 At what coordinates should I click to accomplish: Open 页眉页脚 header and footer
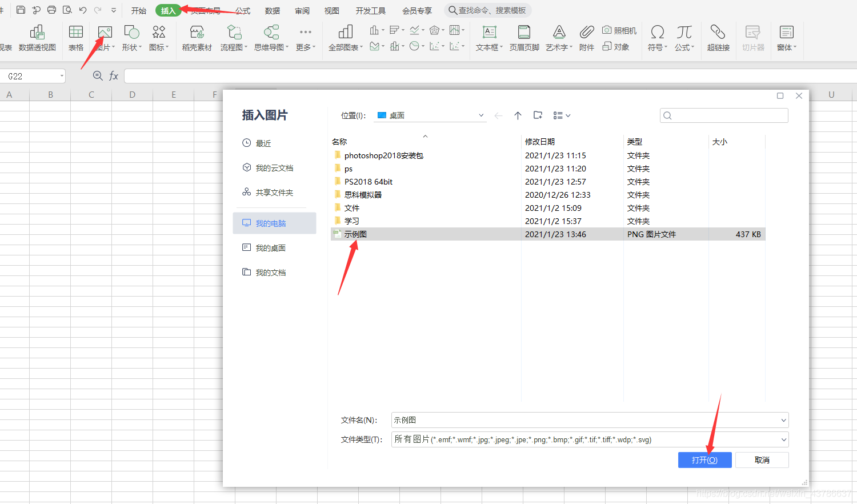(524, 38)
